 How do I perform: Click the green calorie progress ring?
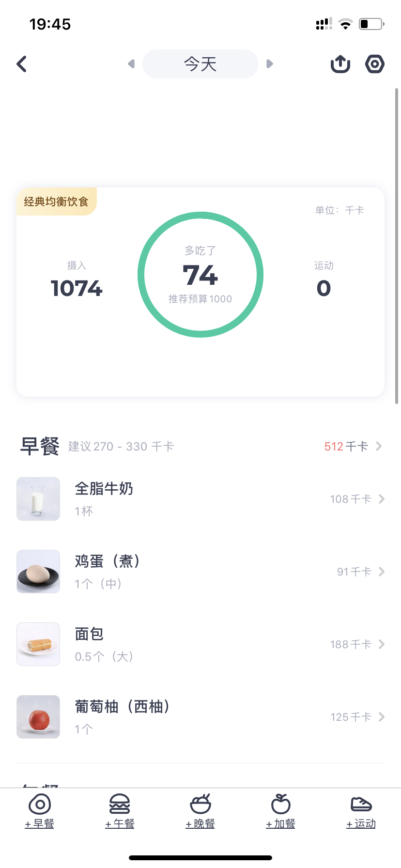(x=200, y=274)
